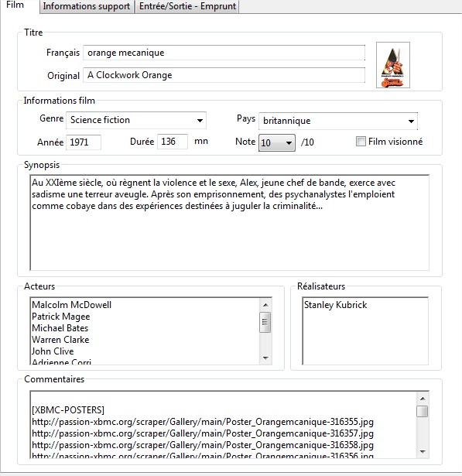Click the poster URL ending 316358.jpg
Viewport: 462px width, 476px height.
tap(203, 445)
